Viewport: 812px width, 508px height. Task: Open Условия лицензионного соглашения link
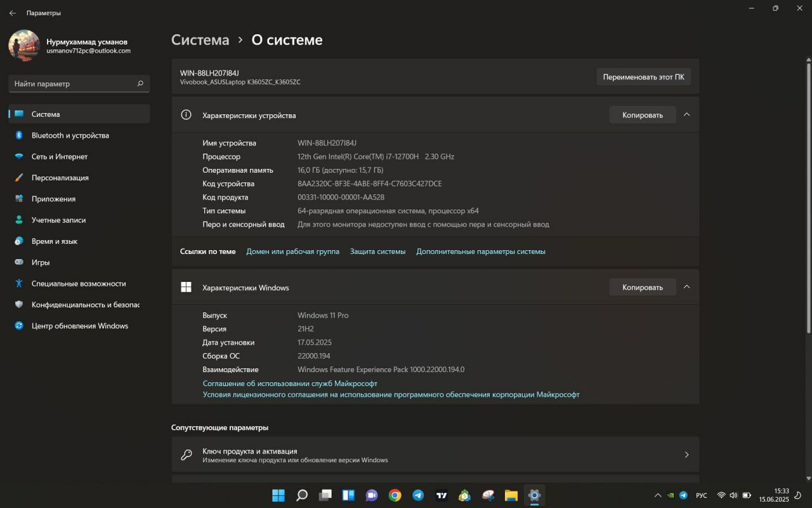click(391, 394)
